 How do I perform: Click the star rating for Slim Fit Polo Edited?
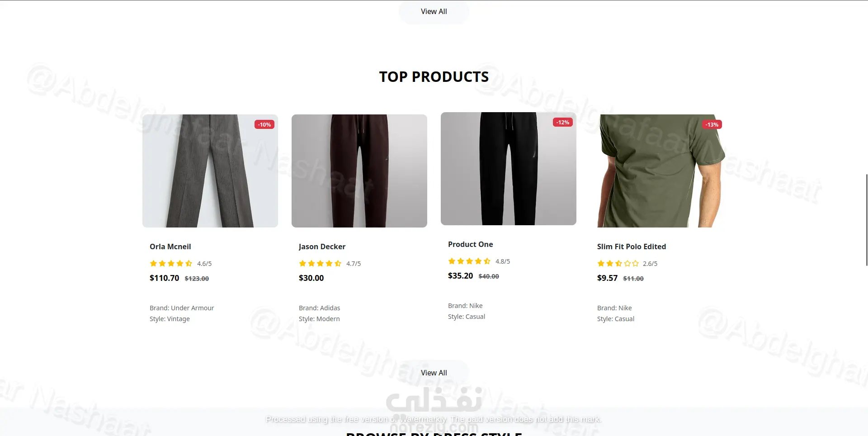[618, 263]
